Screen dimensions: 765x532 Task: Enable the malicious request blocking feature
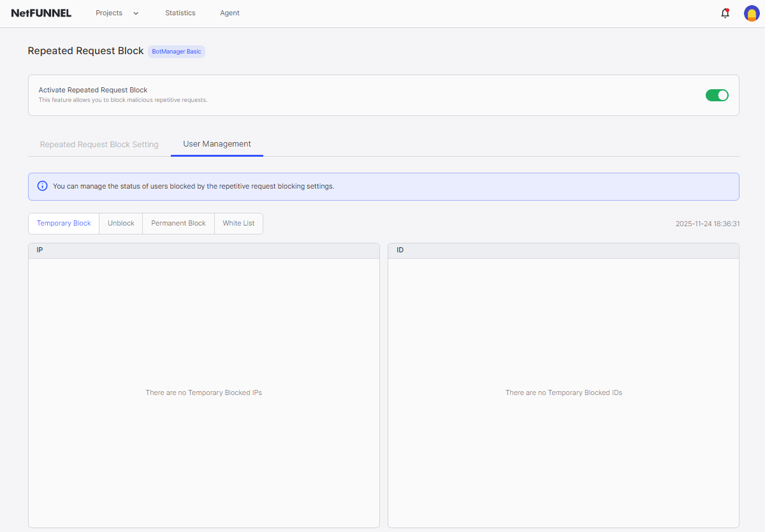point(717,94)
